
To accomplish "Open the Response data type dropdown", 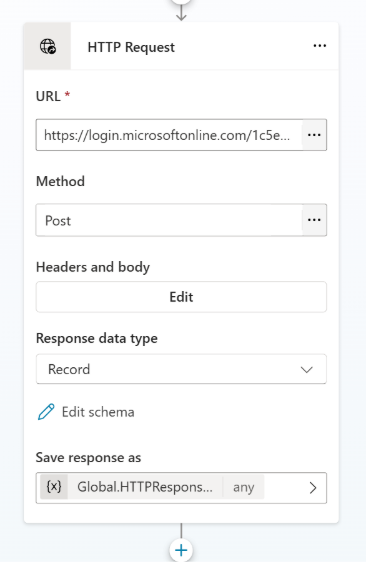I will pyautogui.click(x=181, y=369).
